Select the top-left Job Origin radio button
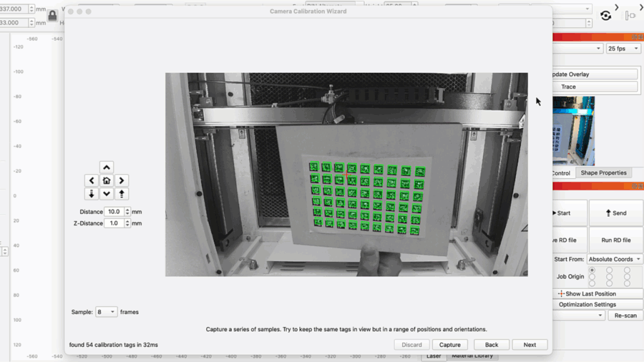644x362 pixels. tap(591, 270)
